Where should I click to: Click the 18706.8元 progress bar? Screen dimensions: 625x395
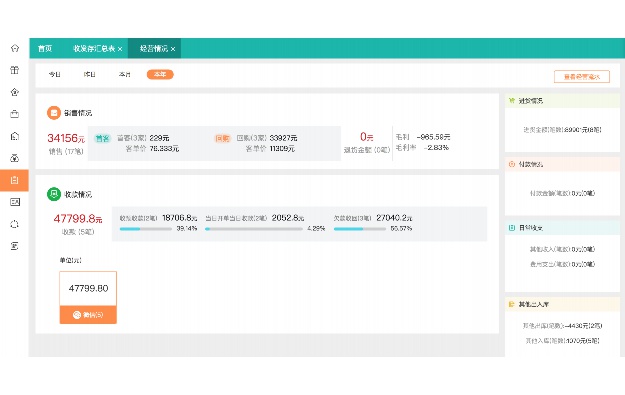point(145,229)
